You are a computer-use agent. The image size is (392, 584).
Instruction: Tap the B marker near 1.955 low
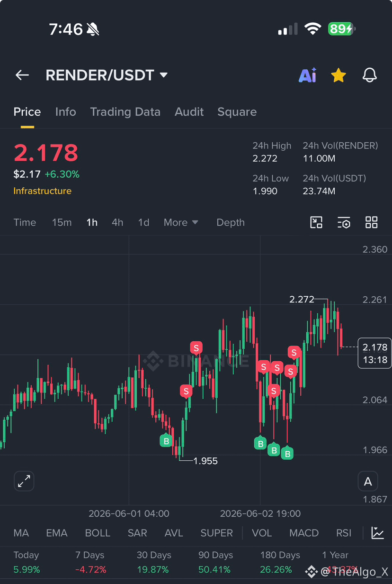tap(166, 441)
